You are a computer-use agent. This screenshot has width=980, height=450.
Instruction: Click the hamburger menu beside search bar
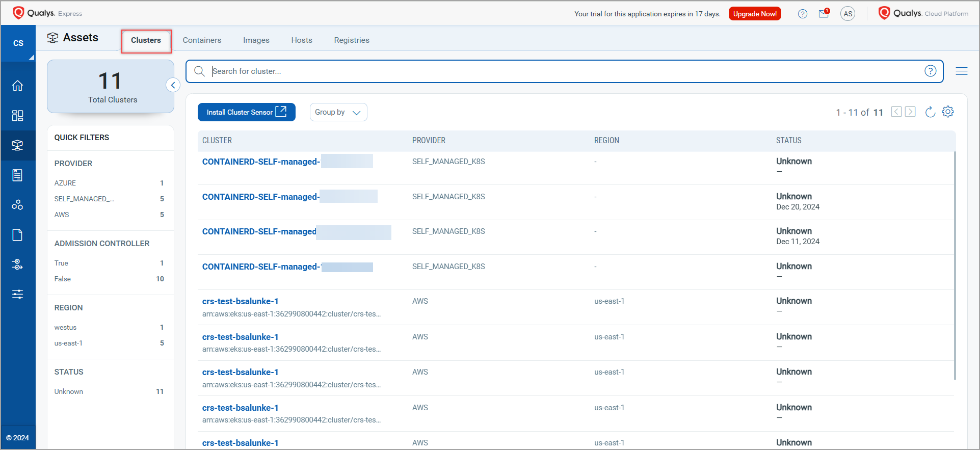click(x=962, y=71)
